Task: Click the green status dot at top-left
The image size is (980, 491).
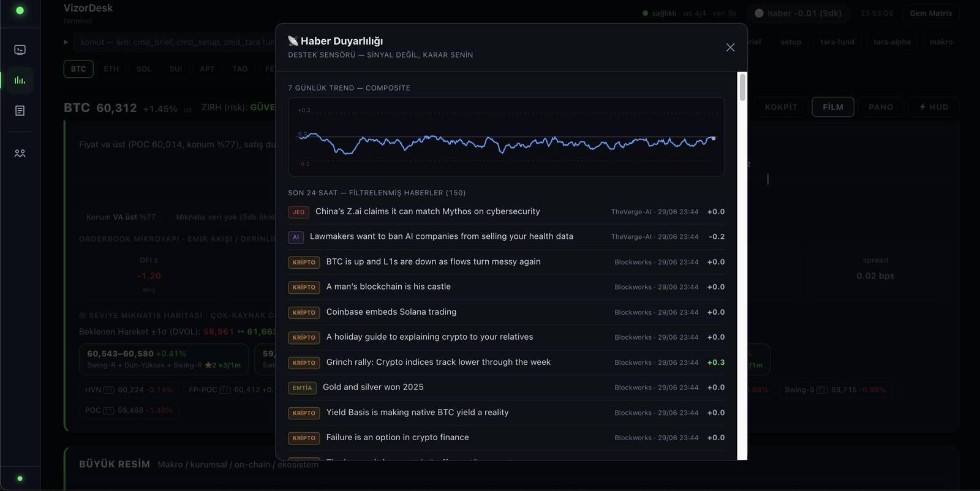Action: coord(20,10)
